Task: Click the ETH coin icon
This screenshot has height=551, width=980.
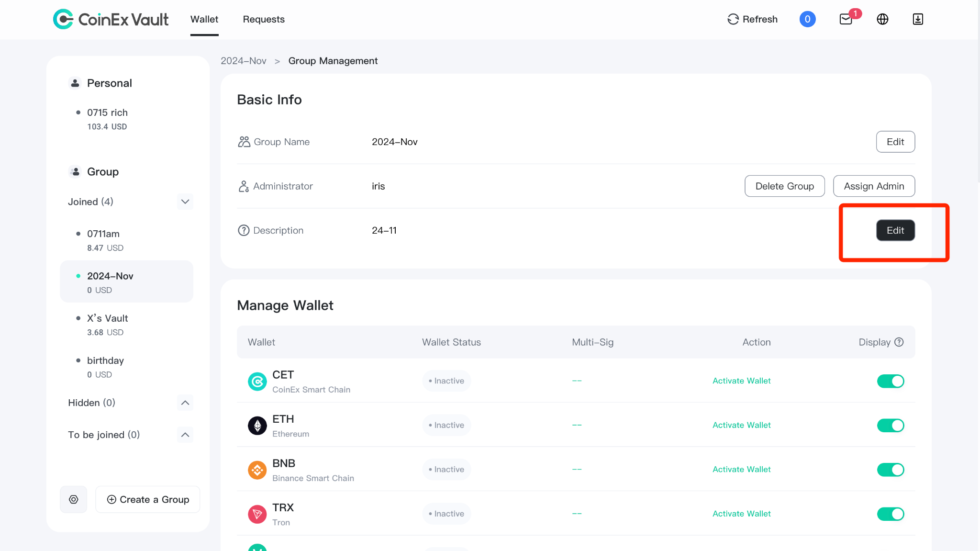Action: (257, 426)
